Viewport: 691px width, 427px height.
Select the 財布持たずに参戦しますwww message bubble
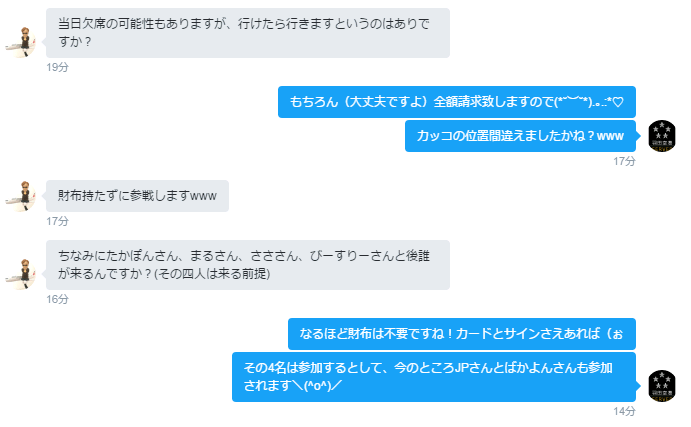pyautogui.click(x=137, y=196)
